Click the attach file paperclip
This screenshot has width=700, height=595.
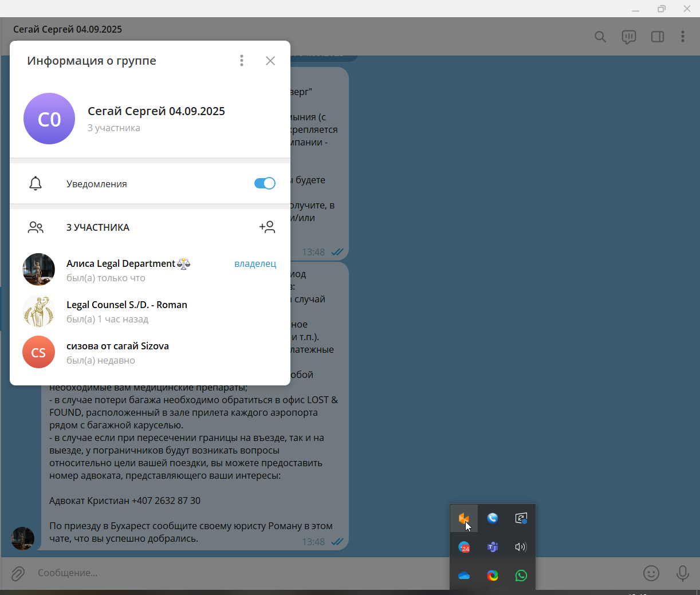[18, 573]
